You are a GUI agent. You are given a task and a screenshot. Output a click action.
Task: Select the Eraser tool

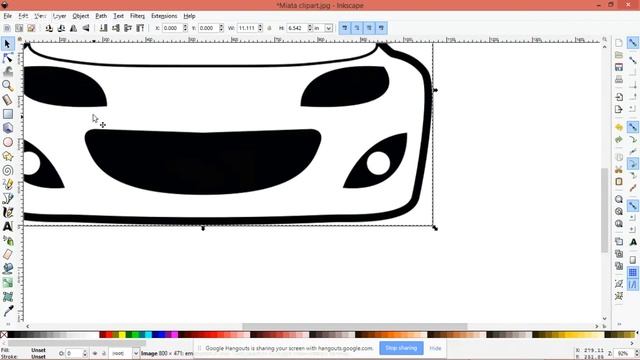click(7, 255)
